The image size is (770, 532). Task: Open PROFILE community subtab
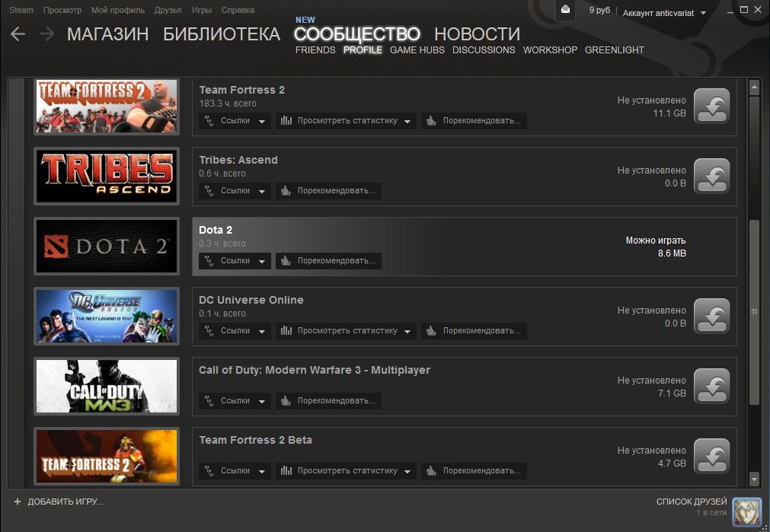363,50
